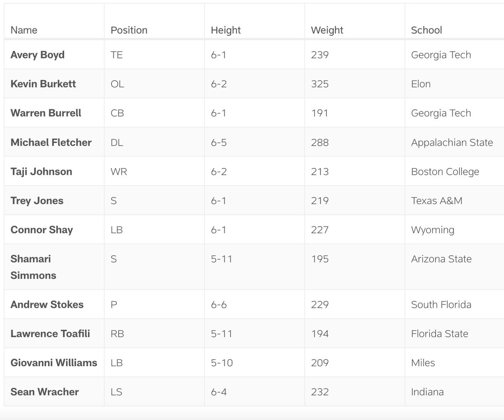Click the Texas A&M school cell

[x=436, y=201]
